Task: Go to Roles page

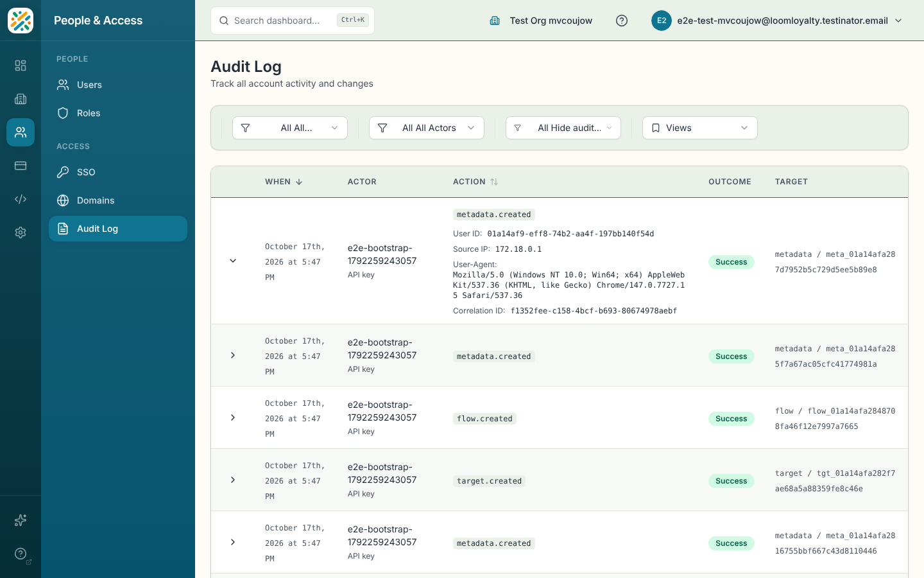Action: [118, 113]
